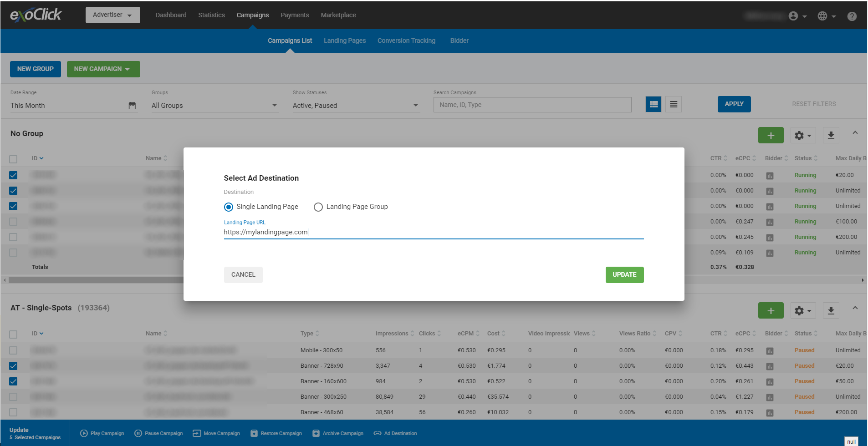The image size is (868, 446).
Task: Switch to Landing Pages tab
Action: (x=345, y=41)
